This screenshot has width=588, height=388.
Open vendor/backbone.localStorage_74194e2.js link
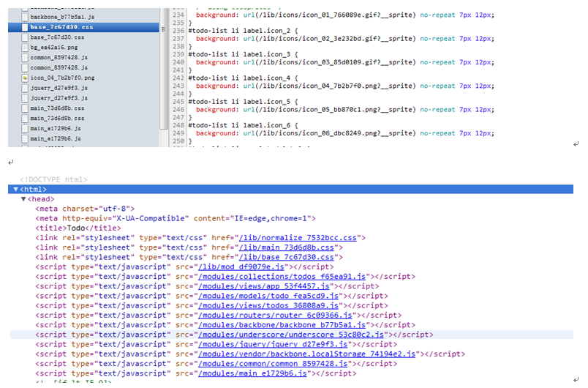pyautogui.click(x=306, y=354)
